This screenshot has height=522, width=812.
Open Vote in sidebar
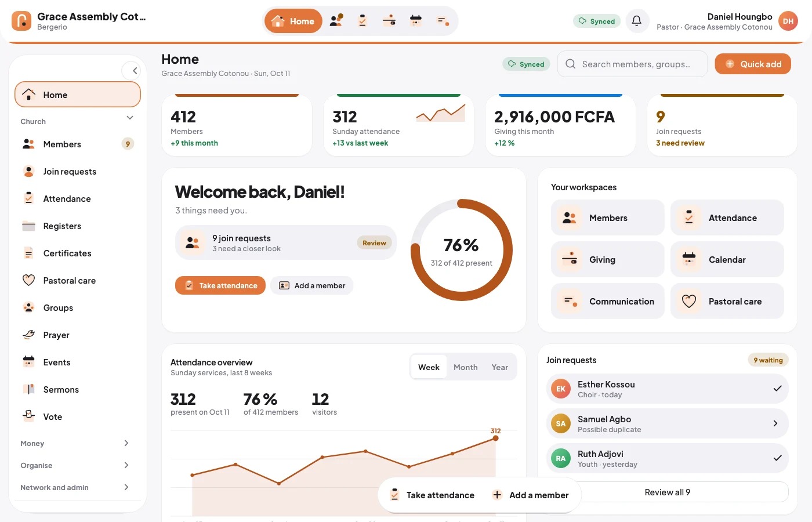point(78,417)
